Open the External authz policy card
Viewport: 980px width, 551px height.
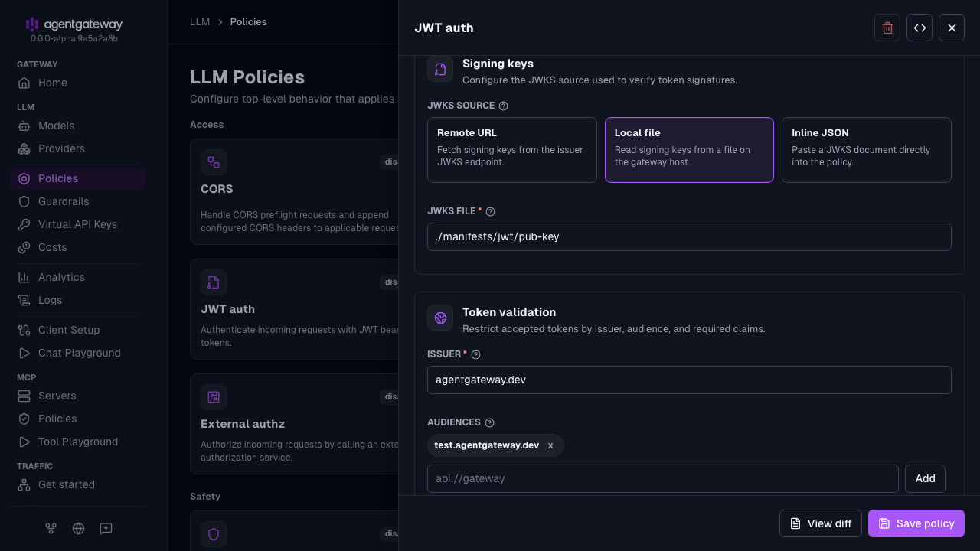click(x=294, y=424)
